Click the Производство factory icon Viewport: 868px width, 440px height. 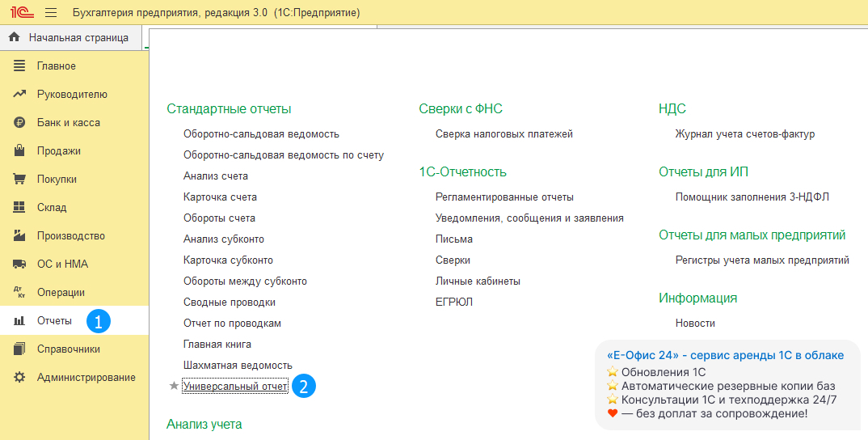coord(19,235)
